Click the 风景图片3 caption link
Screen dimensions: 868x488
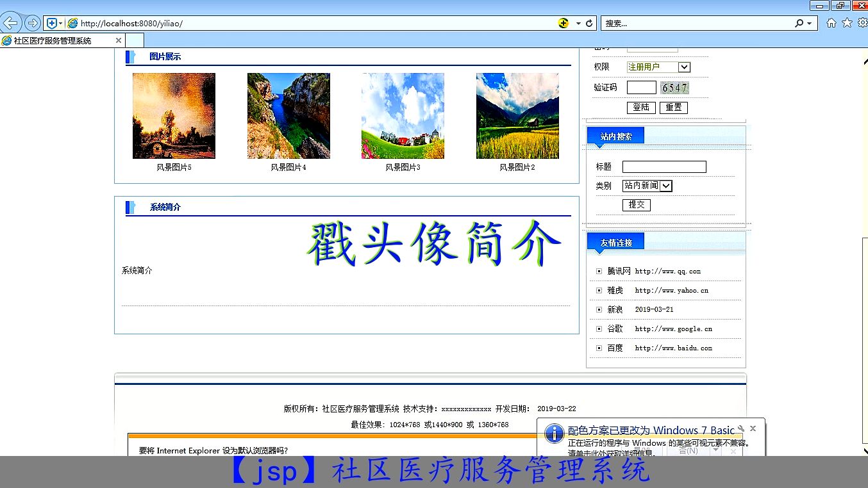403,168
